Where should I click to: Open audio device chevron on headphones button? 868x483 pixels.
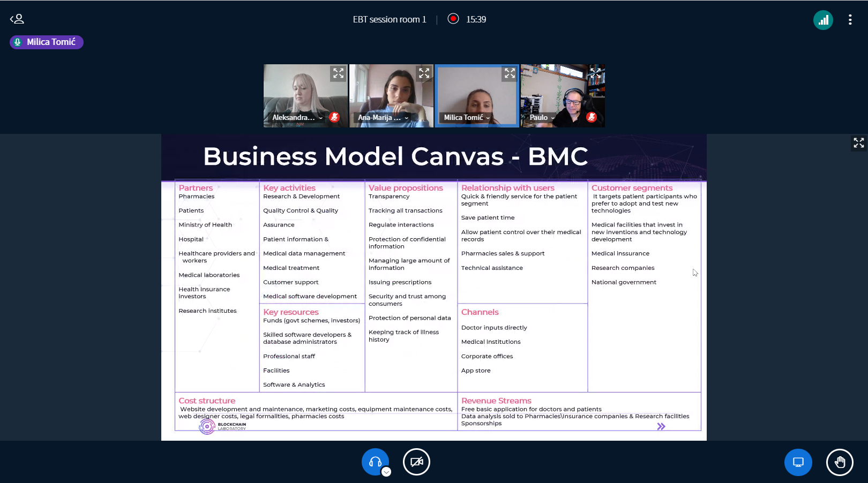coord(386,472)
